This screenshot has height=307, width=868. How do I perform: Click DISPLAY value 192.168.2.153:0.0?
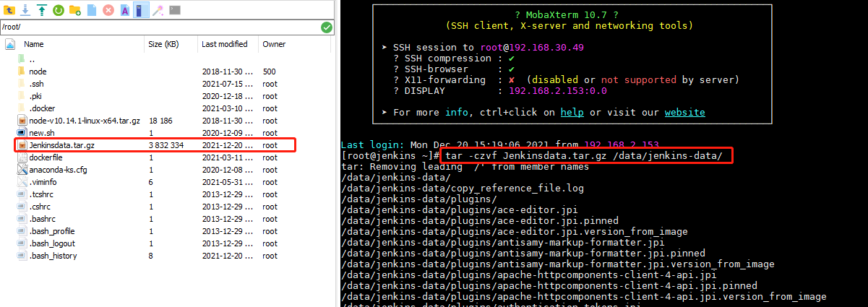coord(558,91)
